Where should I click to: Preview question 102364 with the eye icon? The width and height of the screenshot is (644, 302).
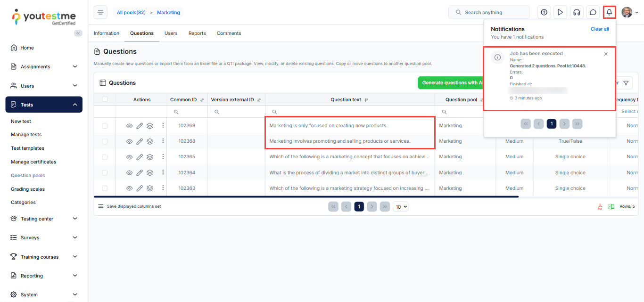click(x=130, y=173)
